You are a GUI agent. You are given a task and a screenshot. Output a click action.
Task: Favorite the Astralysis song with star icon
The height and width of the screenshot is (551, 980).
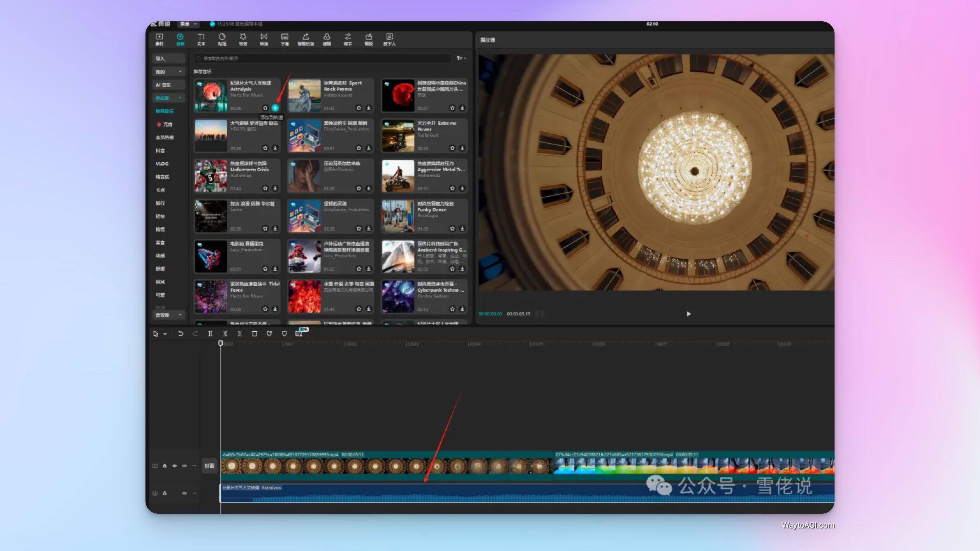[265, 108]
